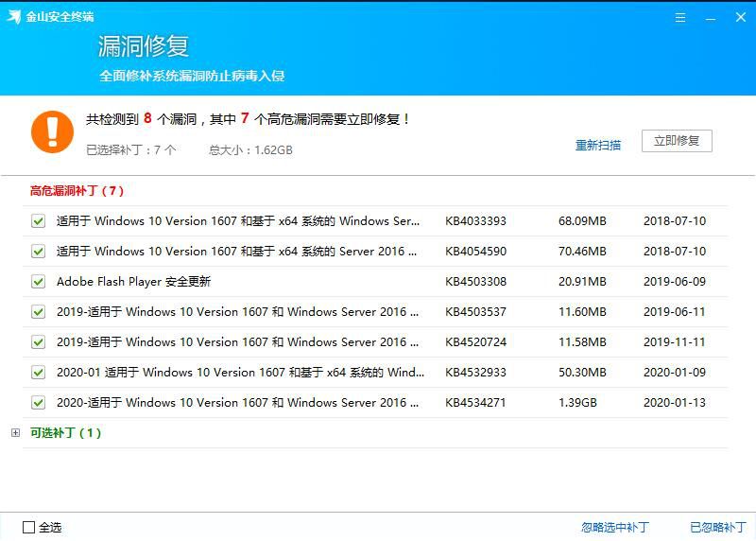The height and width of the screenshot is (541, 756).
Task: Click KB4532933 patch number
Action: tap(475, 373)
